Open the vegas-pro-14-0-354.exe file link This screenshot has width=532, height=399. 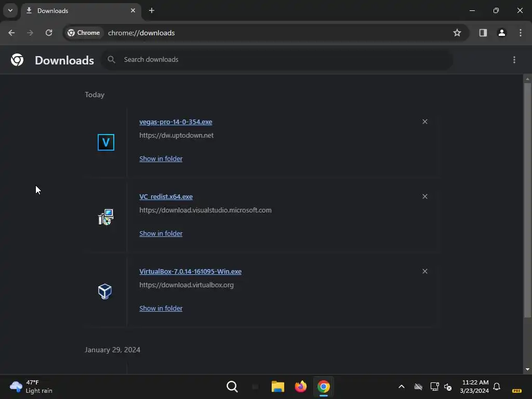(x=176, y=122)
